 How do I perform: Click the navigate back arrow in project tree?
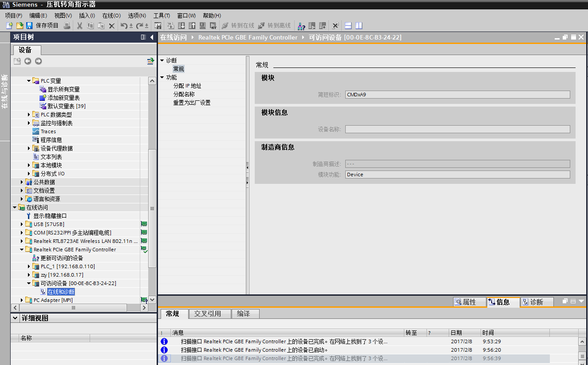pos(28,61)
